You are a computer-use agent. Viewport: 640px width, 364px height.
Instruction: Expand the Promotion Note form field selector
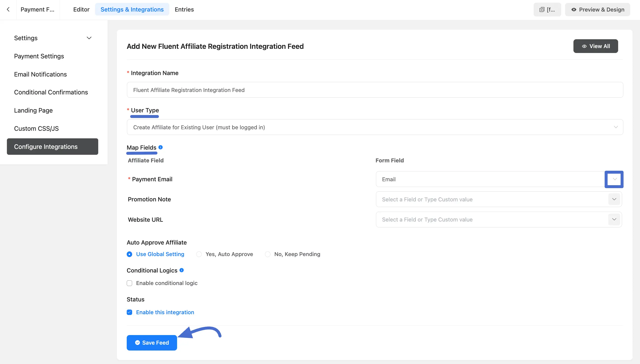(614, 199)
